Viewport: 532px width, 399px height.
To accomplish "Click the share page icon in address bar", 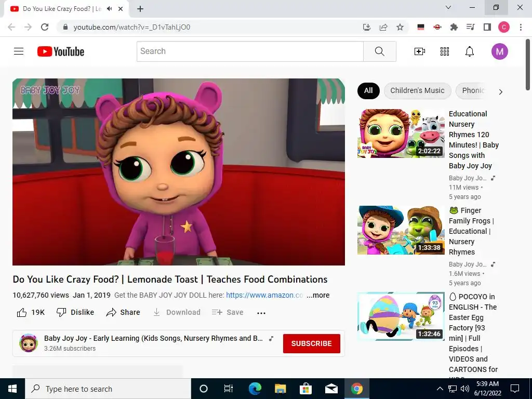I will pos(383,27).
